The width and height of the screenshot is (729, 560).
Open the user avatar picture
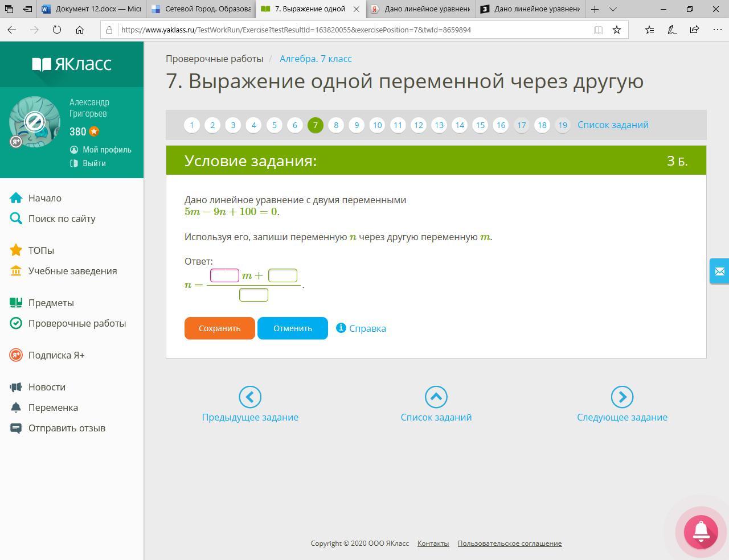click(35, 122)
